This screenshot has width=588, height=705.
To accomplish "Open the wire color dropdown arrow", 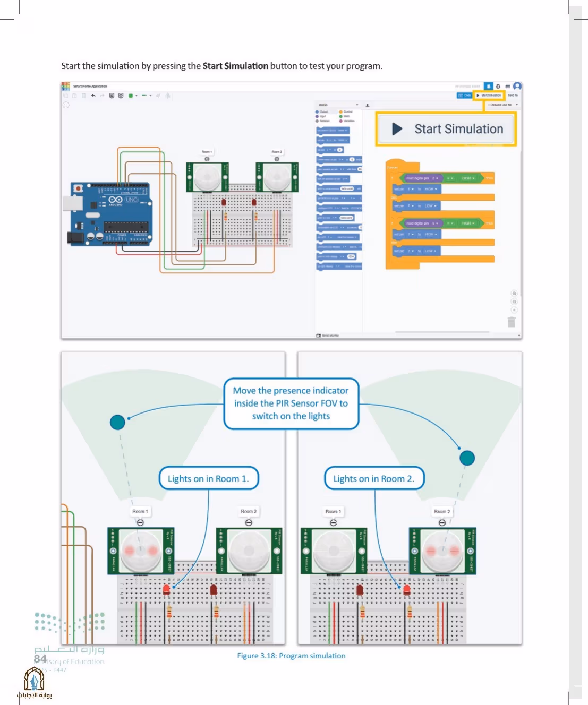I will click(137, 96).
